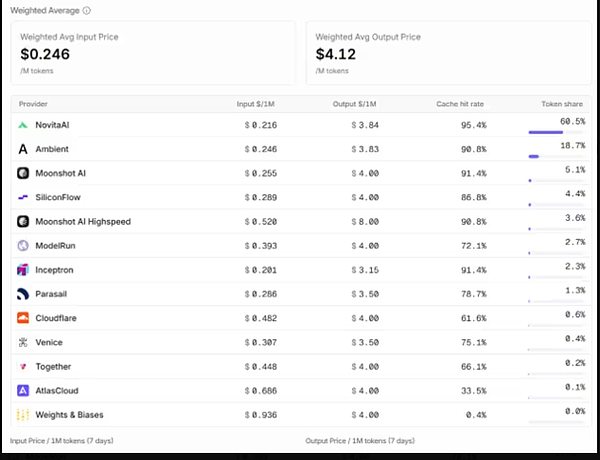Image resolution: width=600 pixels, height=460 pixels.
Task: Click NovitaAI's $0.216 input price
Action: [x=261, y=125]
